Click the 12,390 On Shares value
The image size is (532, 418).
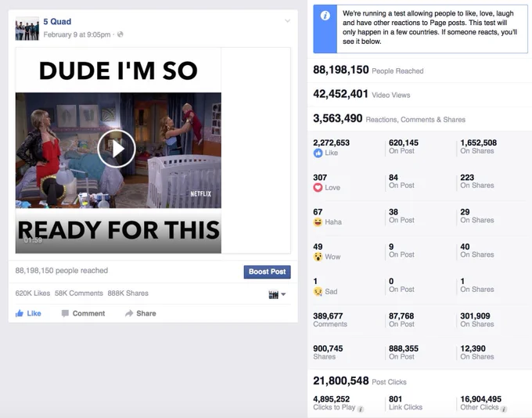coord(473,348)
